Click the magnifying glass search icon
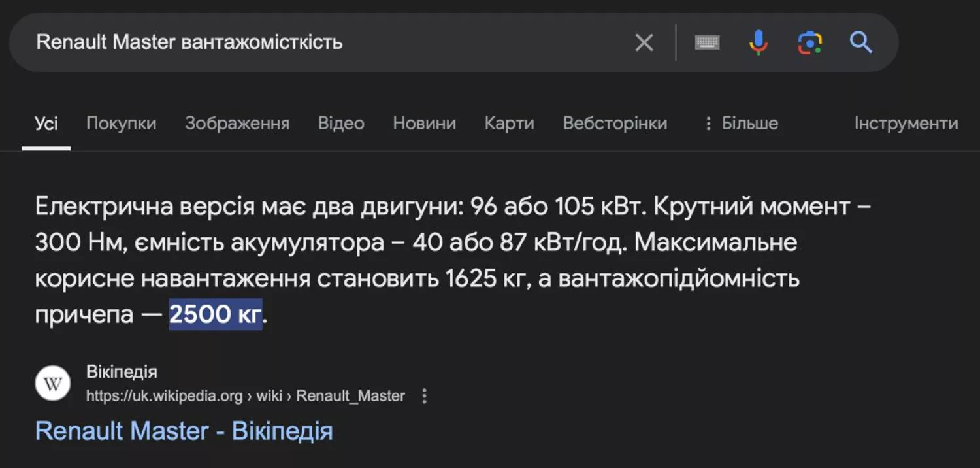 coord(861,43)
